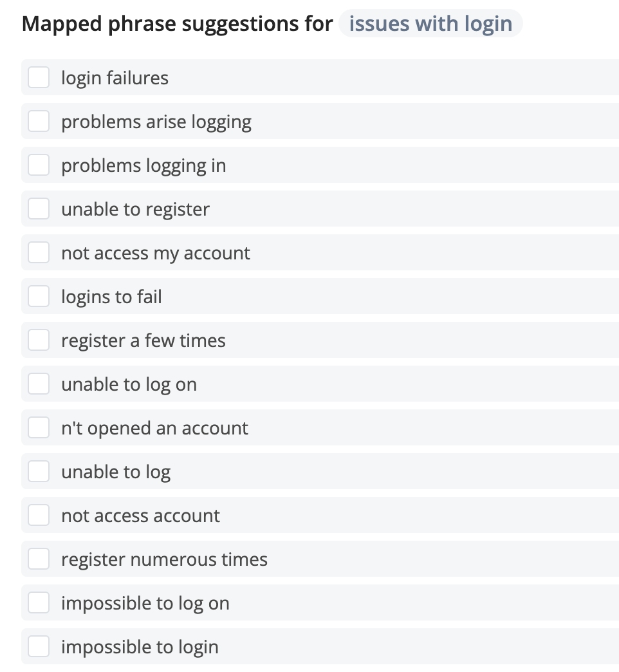This screenshot has width=619, height=672.
Task: Check the "problems arise logging" suggestion
Action: [39, 121]
